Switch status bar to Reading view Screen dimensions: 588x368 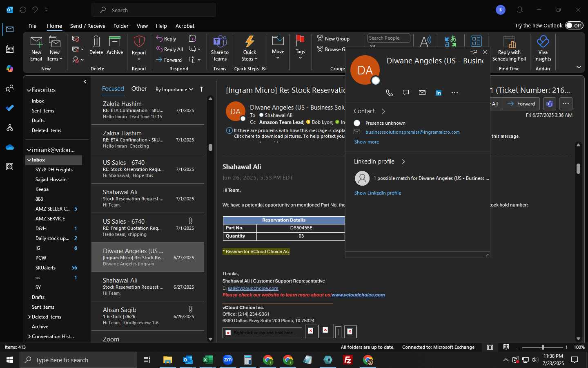tap(506, 347)
